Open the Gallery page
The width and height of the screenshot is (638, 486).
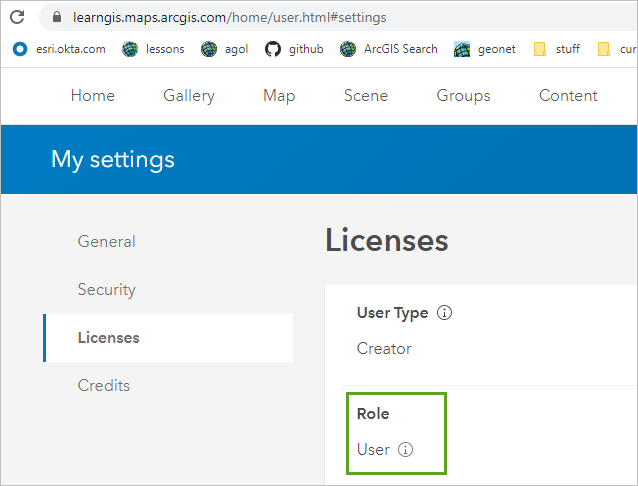coord(189,96)
